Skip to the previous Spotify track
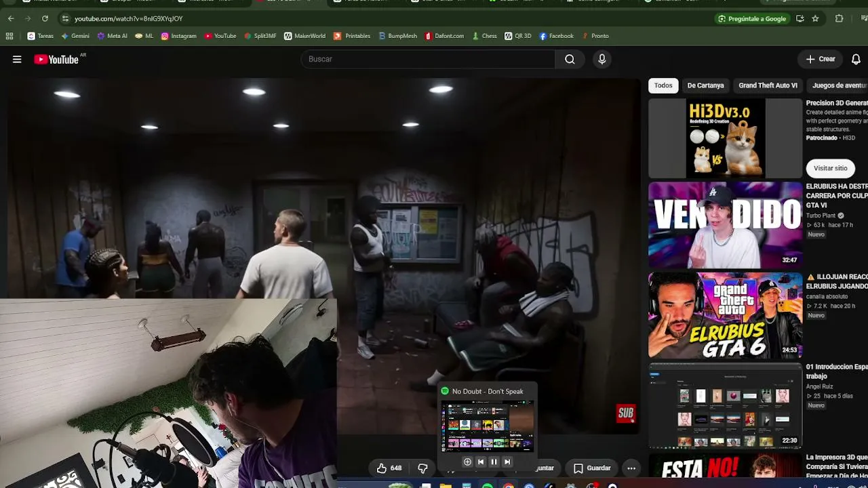 click(481, 462)
